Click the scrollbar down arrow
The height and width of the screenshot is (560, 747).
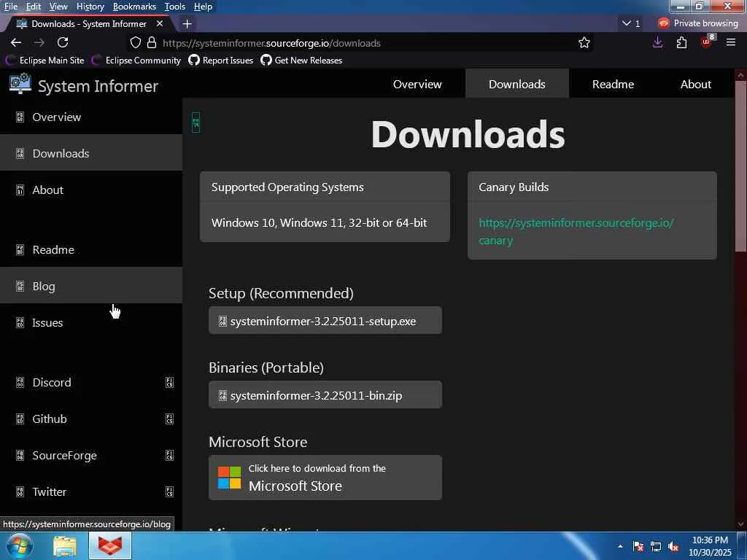pos(740,525)
